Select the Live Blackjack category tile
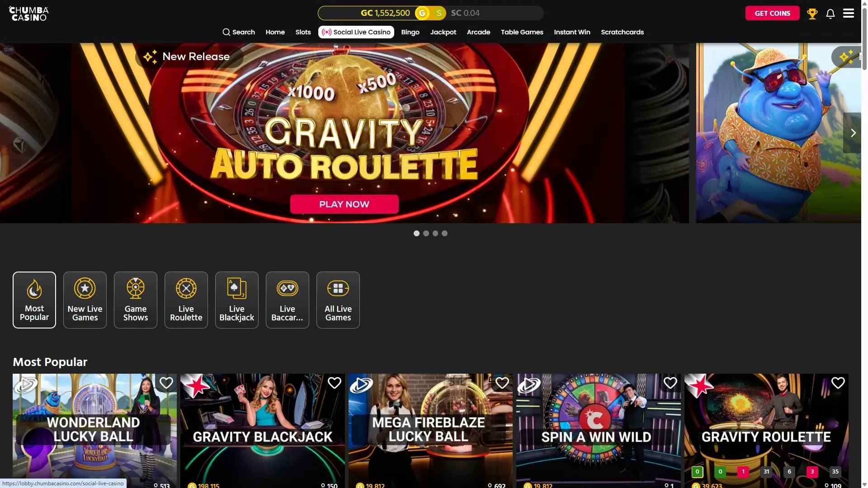This screenshot has width=868, height=488. pos(237,300)
